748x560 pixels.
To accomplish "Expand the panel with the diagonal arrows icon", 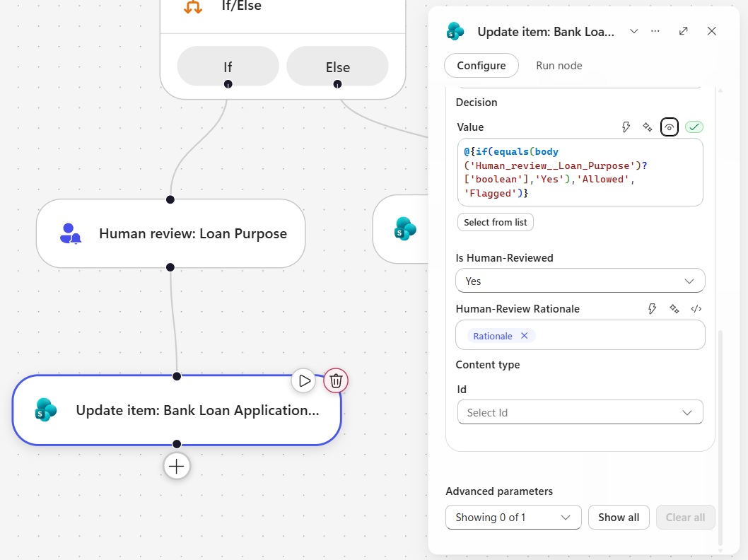I will 683,31.
